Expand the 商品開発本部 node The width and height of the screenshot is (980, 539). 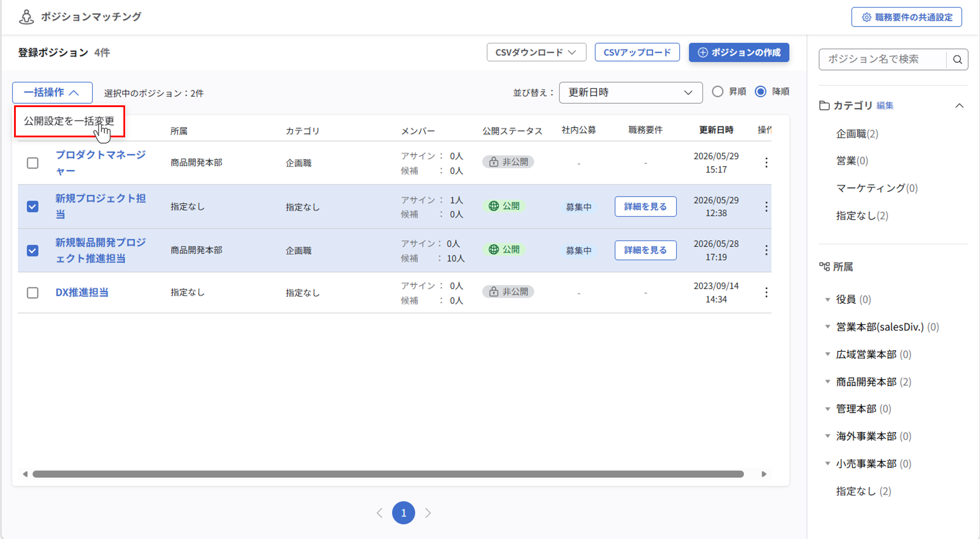[x=827, y=382]
